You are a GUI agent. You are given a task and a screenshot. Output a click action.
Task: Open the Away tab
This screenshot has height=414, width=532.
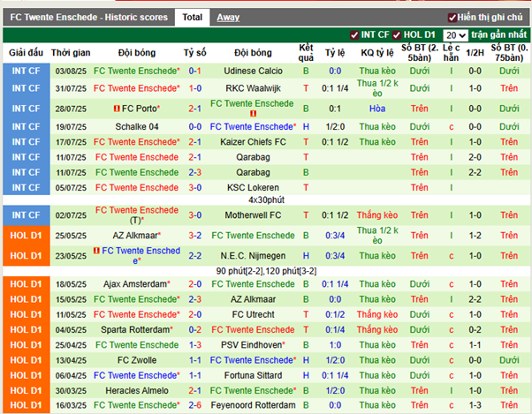pos(228,18)
